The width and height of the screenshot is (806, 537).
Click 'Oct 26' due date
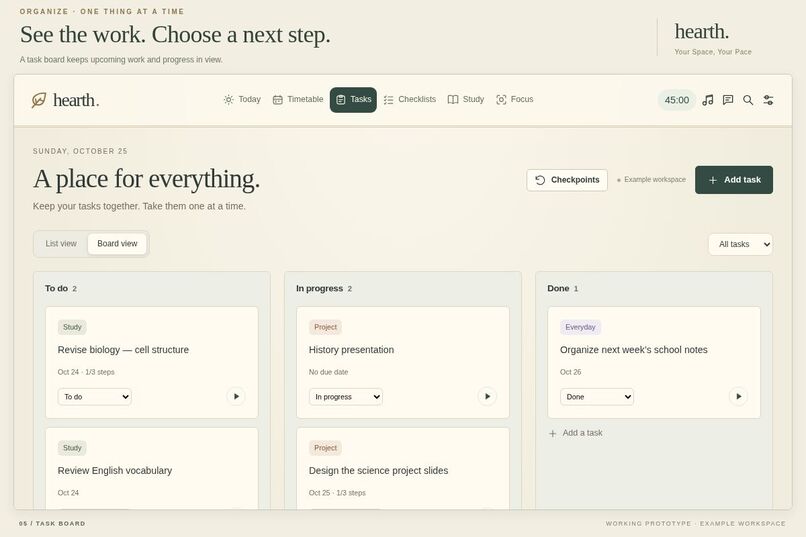571,372
